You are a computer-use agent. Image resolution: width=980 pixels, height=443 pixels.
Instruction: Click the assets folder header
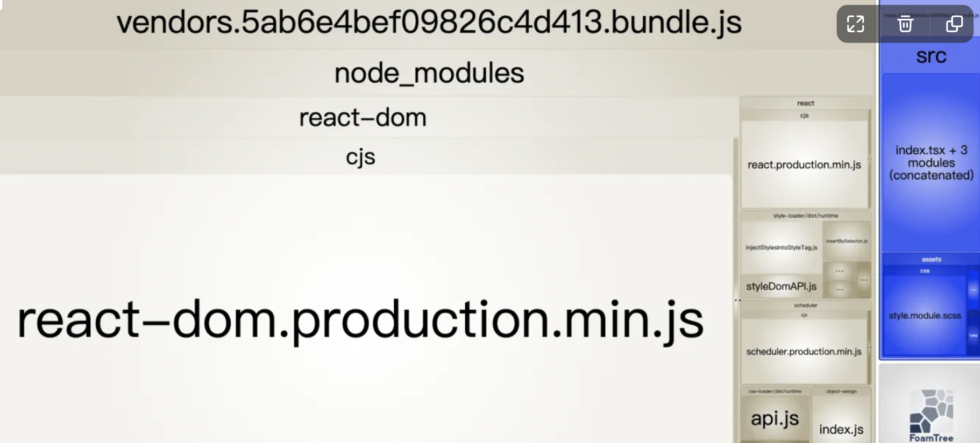click(x=931, y=259)
